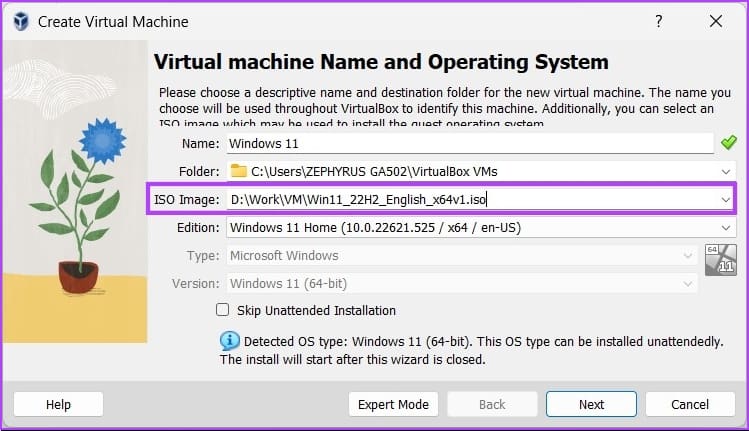Click the question mark help icon
This screenshot has width=749, height=431.
(659, 21)
